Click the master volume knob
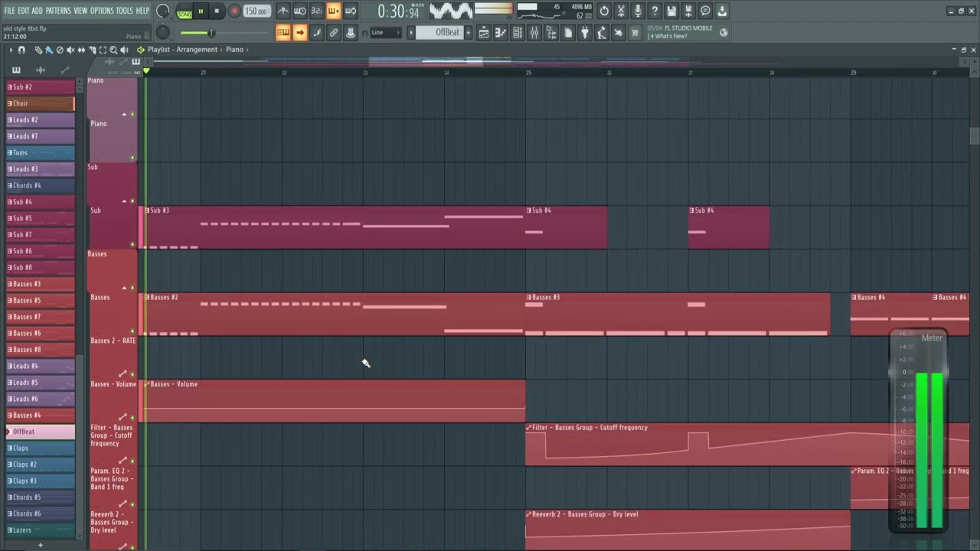 coord(162,11)
